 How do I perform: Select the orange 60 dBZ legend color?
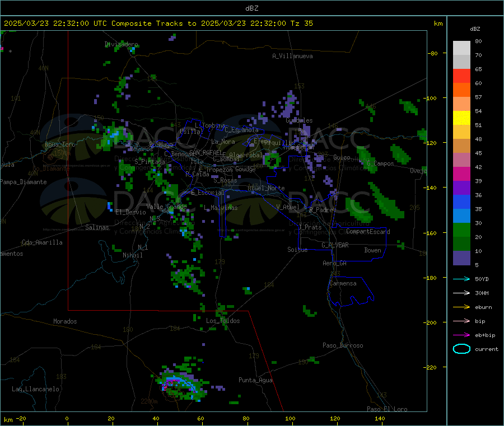pos(461,90)
